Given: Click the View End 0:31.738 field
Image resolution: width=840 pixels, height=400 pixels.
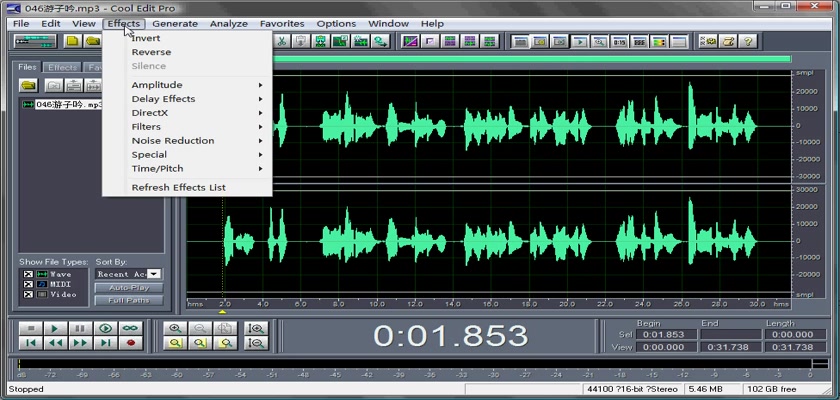Looking at the screenshot, I should 731,347.
